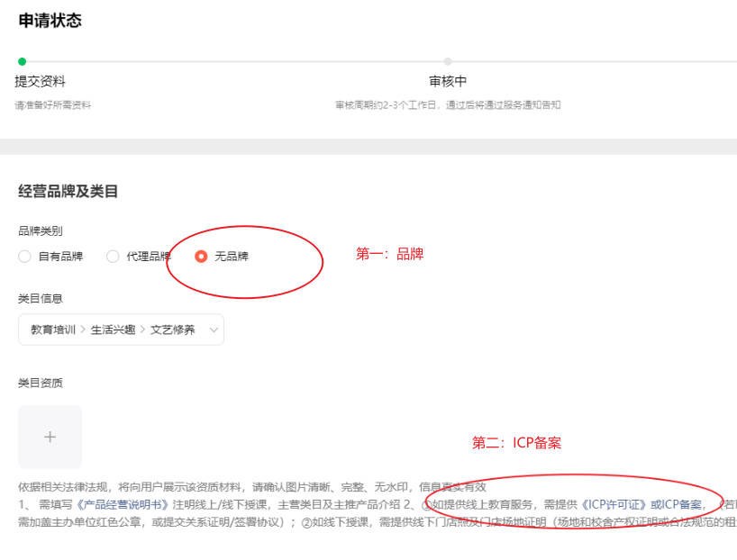The height and width of the screenshot is (560, 737).
Task: Click the red 第二：ICP备案 annotation
Action: 516,443
